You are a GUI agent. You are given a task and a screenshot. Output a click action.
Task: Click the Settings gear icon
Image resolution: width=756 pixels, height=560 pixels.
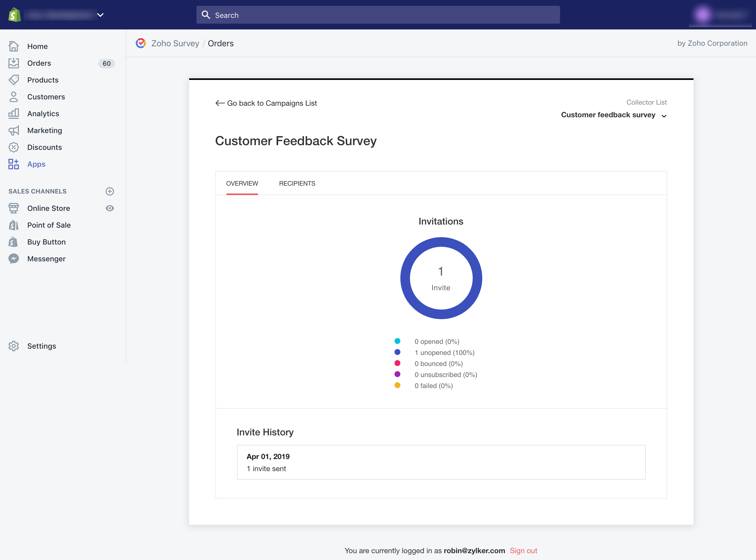[14, 346]
